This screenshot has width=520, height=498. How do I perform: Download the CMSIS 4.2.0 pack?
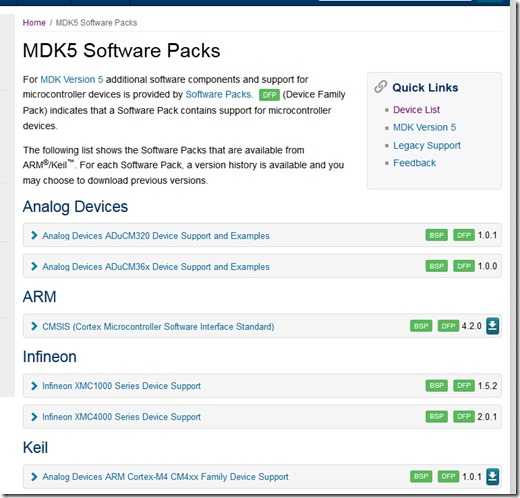pos(492,326)
